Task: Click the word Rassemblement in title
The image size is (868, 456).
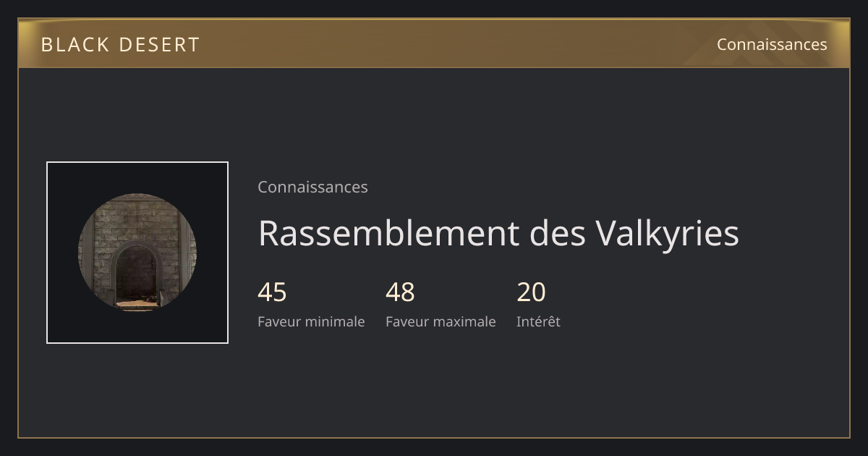Action: [x=388, y=233]
